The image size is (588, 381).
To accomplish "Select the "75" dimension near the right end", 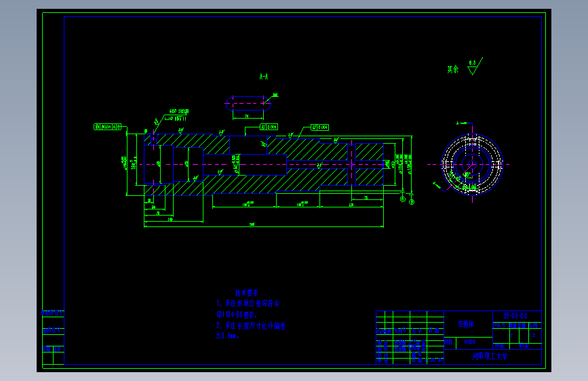I will pos(366,198).
